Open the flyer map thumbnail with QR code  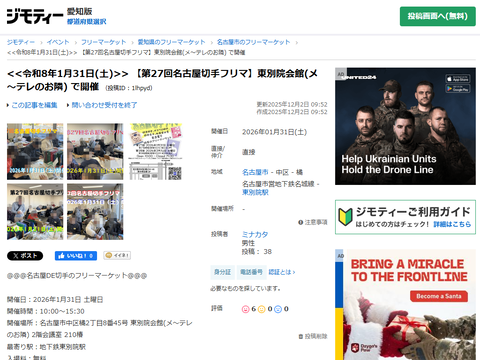pos(155,152)
